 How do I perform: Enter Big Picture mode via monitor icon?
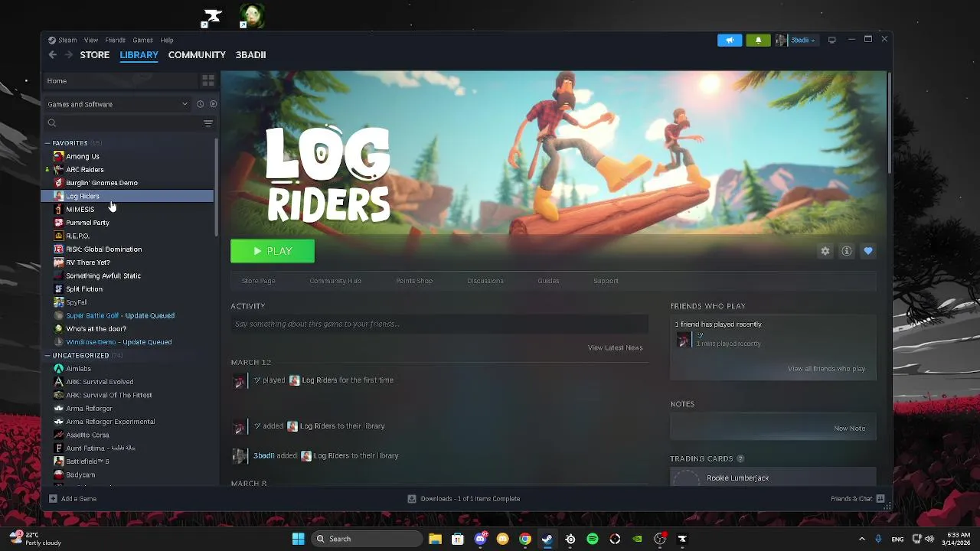tap(832, 40)
